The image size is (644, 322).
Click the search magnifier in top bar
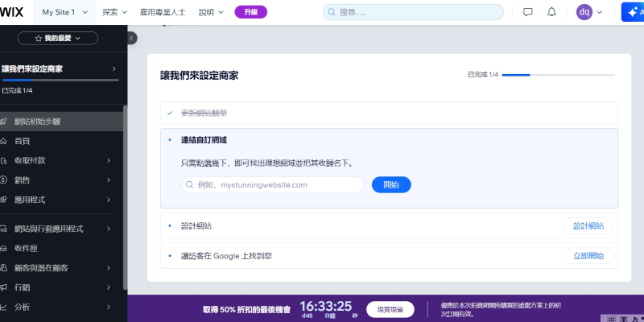(332, 12)
